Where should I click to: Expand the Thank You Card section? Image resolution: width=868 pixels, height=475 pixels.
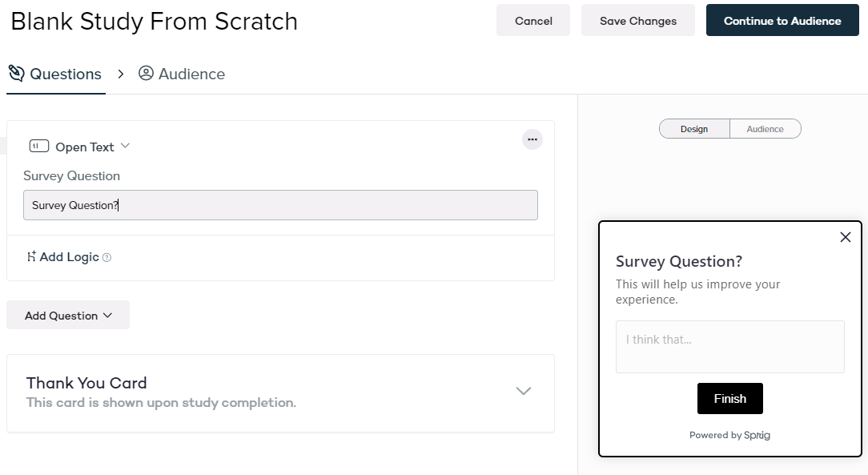[523, 392]
